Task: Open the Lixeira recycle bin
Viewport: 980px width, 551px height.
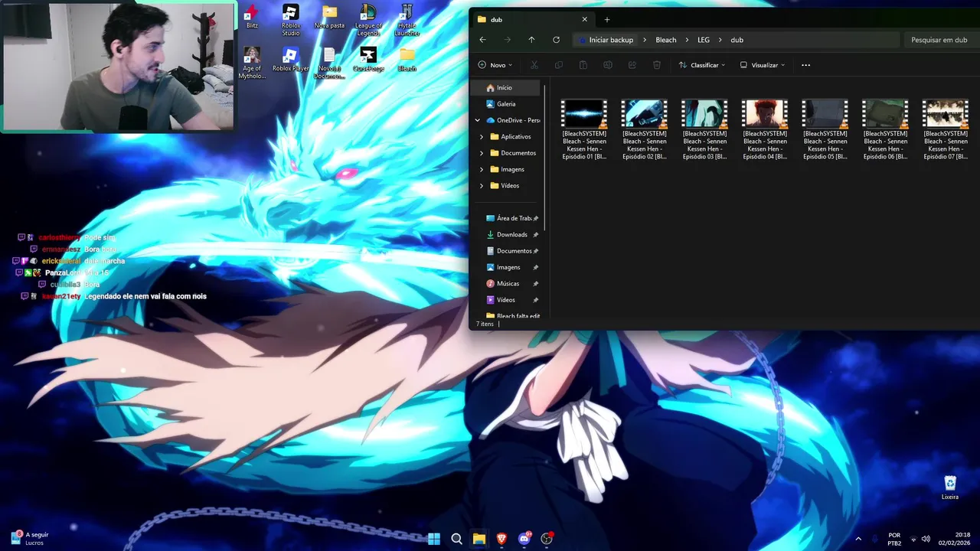Action: (950, 487)
